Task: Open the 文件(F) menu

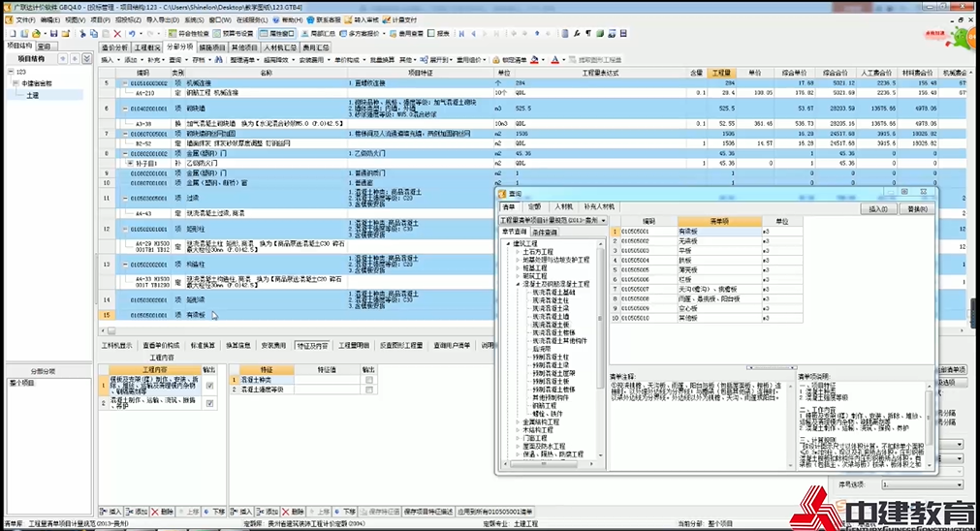Action: (x=25, y=20)
